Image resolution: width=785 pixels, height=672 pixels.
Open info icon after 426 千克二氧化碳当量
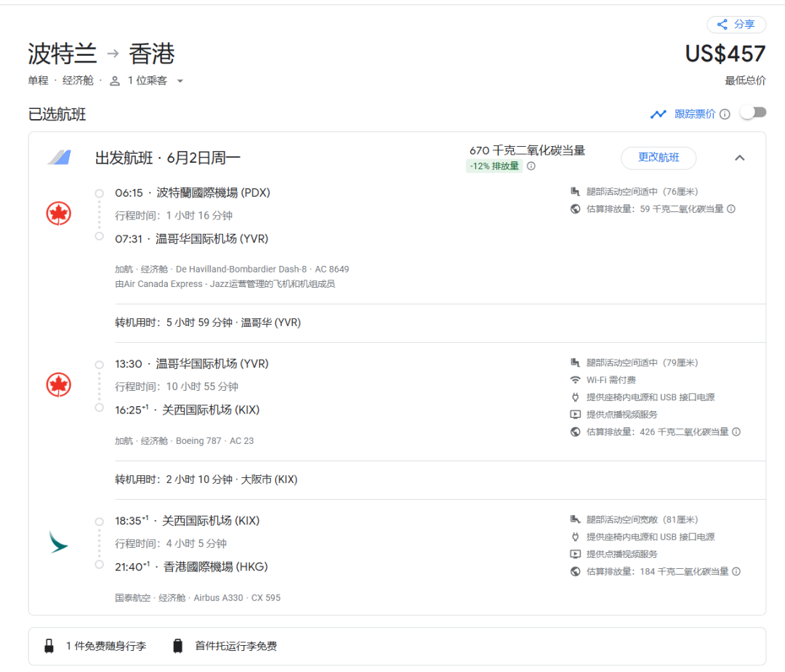click(x=736, y=432)
